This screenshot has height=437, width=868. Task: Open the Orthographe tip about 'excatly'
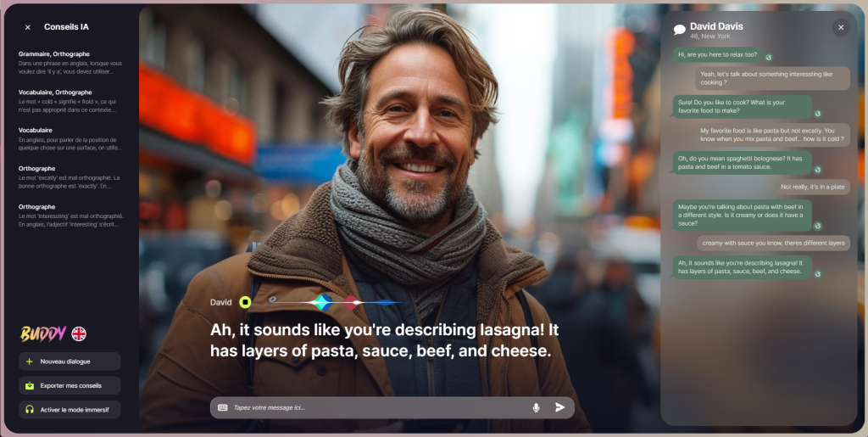(70, 176)
